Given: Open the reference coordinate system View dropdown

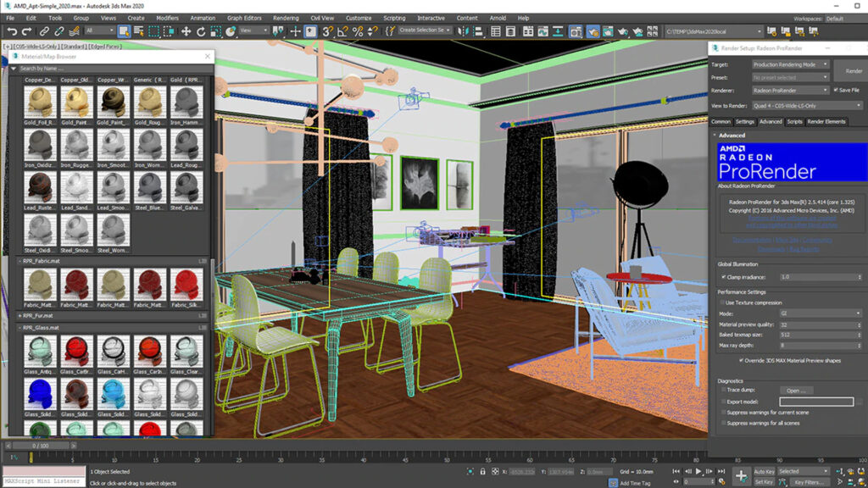Looking at the screenshot, I should pyautogui.click(x=253, y=31).
